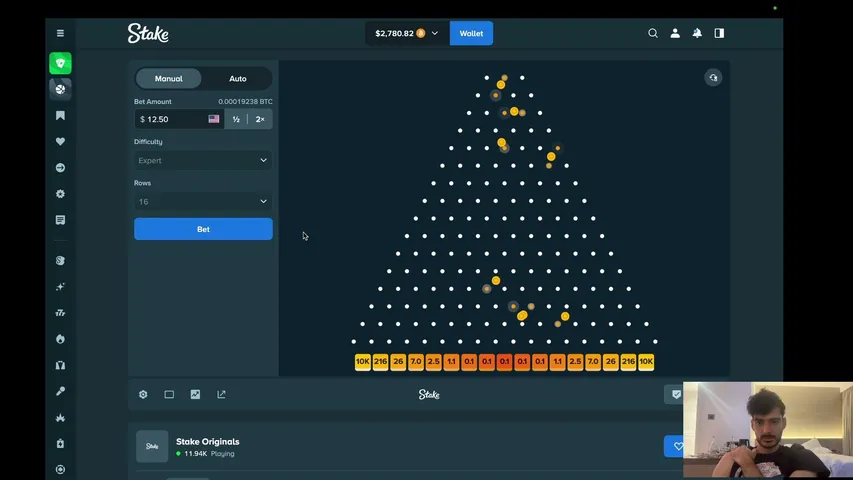Enable theatre mode rectangle icon
Viewport: 853px width, 480px height.
(x=169, y=395)
